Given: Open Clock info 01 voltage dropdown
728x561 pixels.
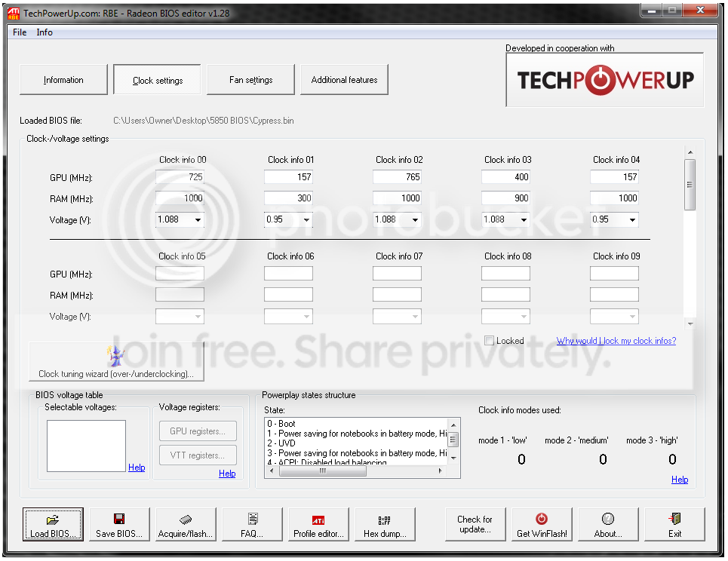Looking at the screenshot, I should pyautogui.click(x=306, y=220).
